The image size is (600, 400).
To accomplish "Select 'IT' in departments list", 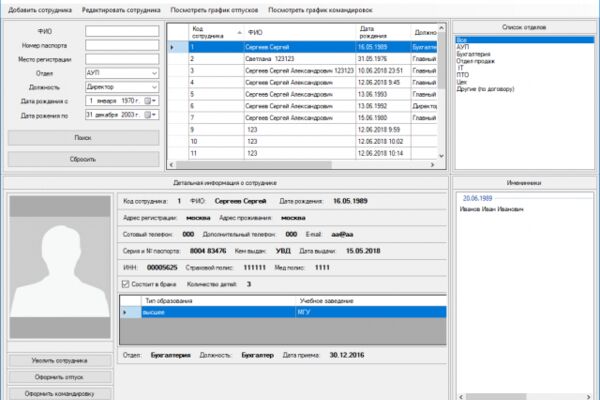I will (x=524, y=68).
